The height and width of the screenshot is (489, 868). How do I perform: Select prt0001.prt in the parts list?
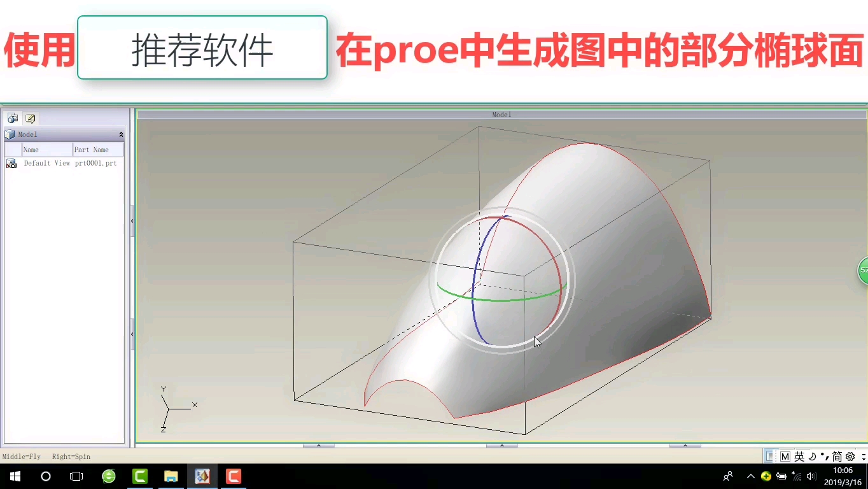coord(96,163)
